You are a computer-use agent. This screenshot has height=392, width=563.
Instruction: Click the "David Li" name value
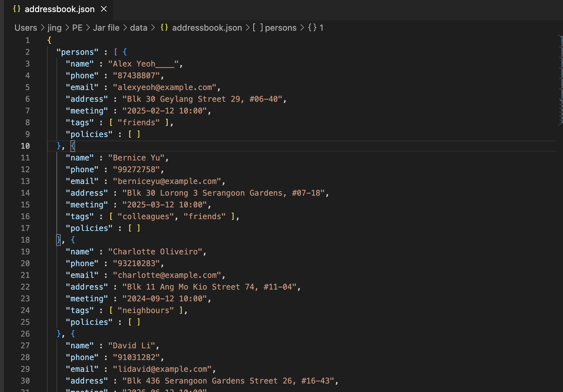click(x=131, y=346)
